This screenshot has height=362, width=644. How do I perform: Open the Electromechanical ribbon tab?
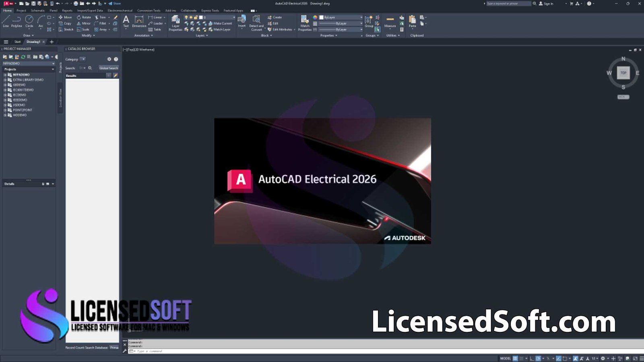(120, 10)
